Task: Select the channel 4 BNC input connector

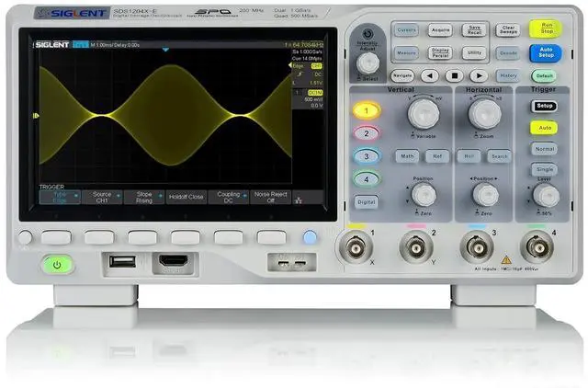Action: point(537,247)
